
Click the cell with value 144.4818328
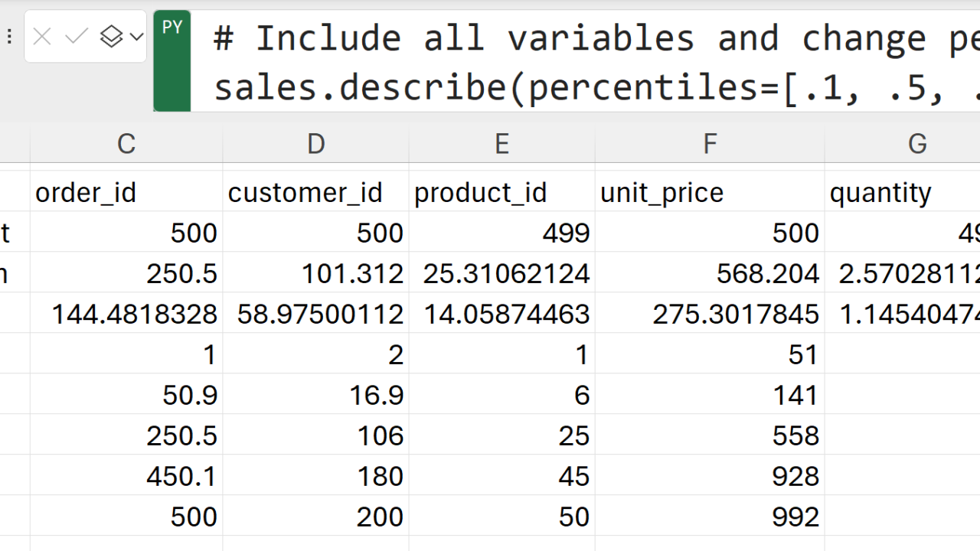tap(126, 314)
